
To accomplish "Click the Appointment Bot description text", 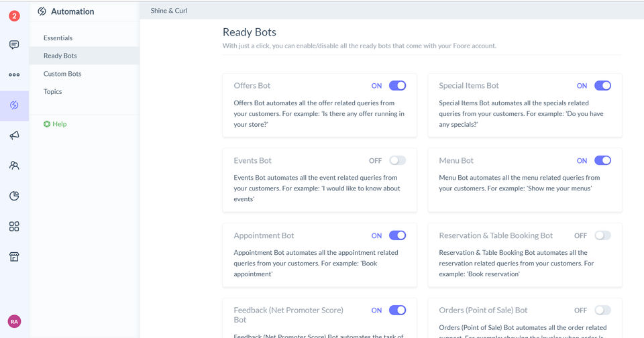I will 316,264.
